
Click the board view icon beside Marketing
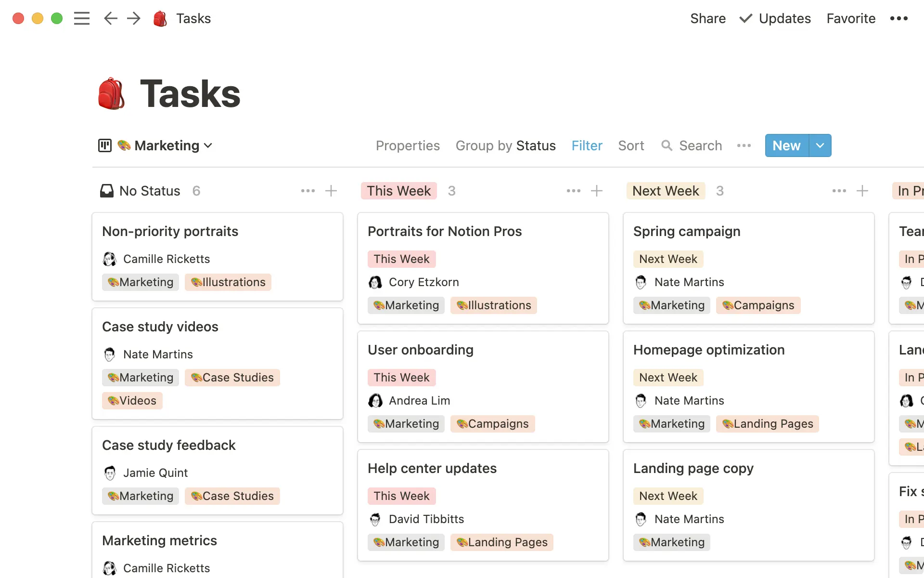click(104, 145)
